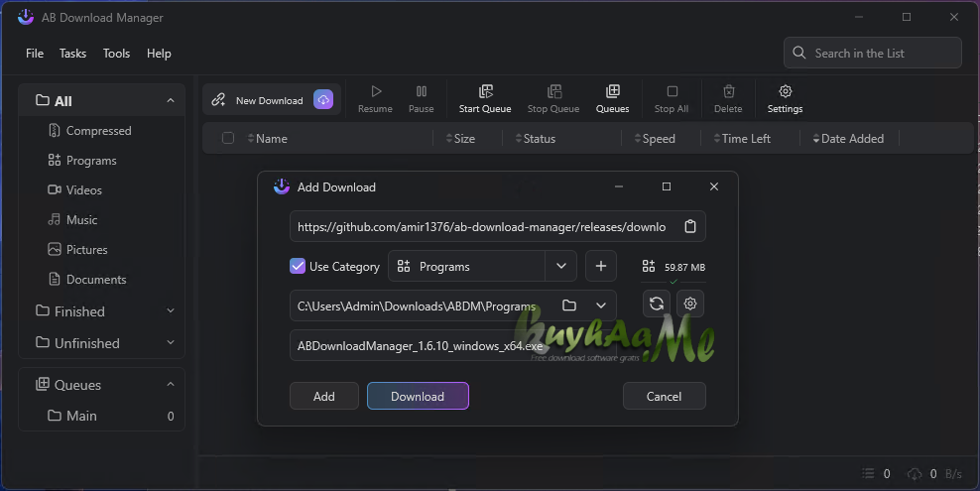Close the Add Download dialog
Screen dimensions: 980x491
pyautogui.click(x=714, y=186)
